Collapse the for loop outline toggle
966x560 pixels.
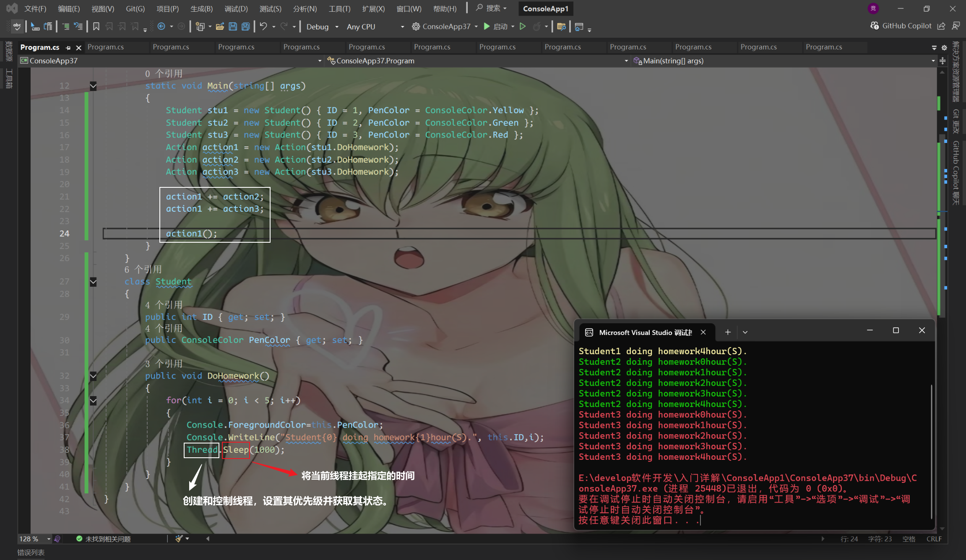(93, 401)
